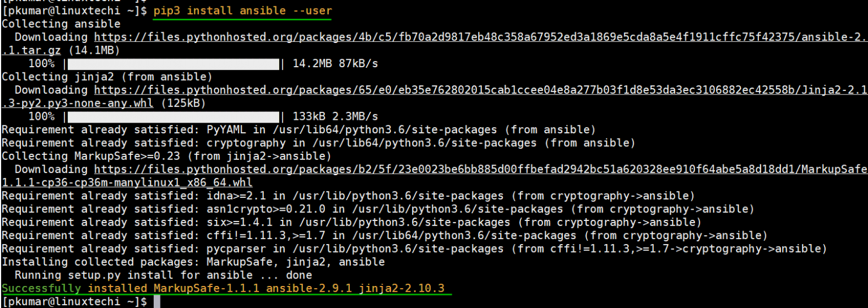
Task: Click 'Running setup.py install for ansible' line
Action: (163, 275)
